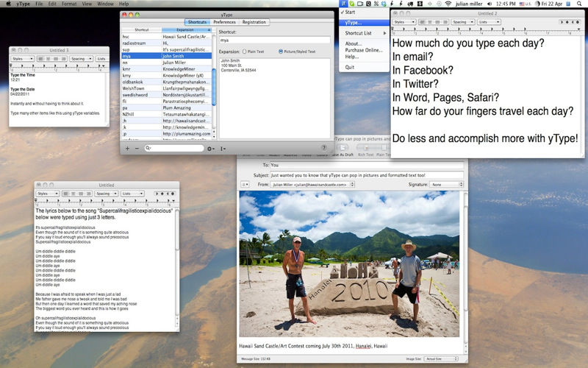The image size is (588, 368).
Task: Click the yType menu bar status icon
Action: (x=343, y=4)
